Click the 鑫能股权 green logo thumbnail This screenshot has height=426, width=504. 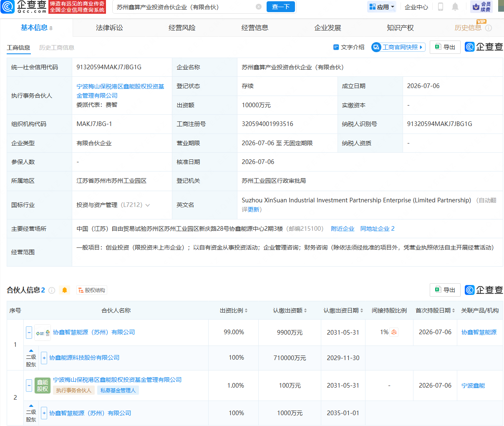(x=43, y=385)
